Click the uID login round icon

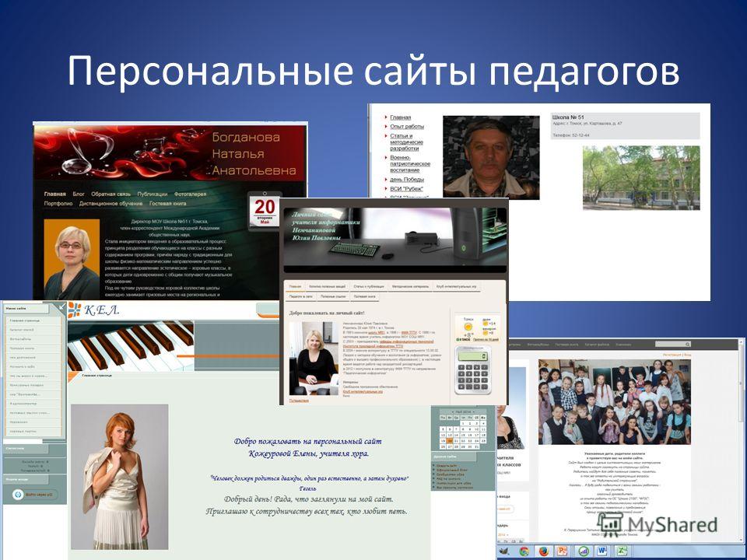(18, 495)
